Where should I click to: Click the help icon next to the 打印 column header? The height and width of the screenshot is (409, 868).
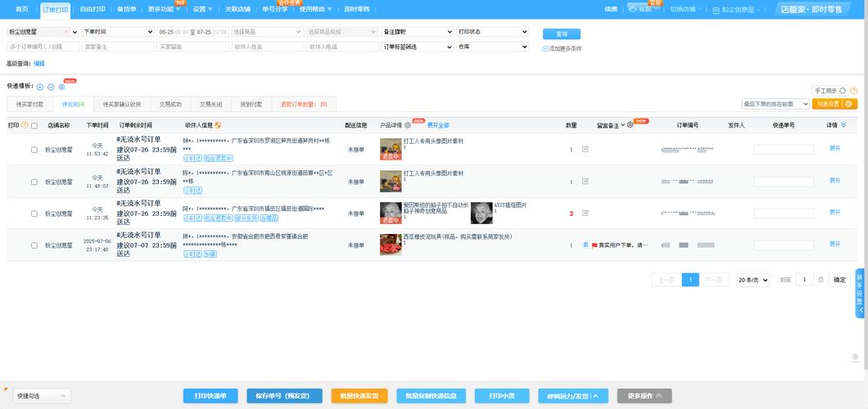coord(25,125)
